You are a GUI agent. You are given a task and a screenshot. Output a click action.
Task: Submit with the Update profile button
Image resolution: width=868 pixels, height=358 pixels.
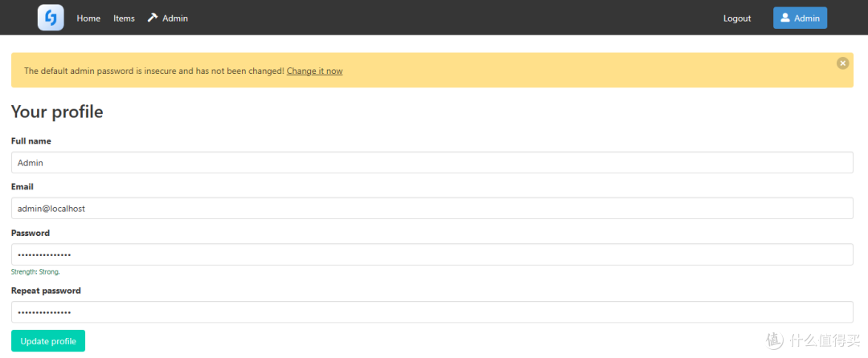[x=48, y=341]
